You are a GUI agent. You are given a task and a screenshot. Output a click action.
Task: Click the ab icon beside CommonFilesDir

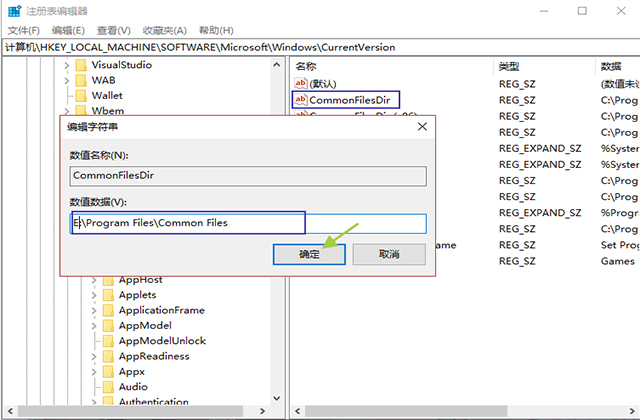point(300,100)
